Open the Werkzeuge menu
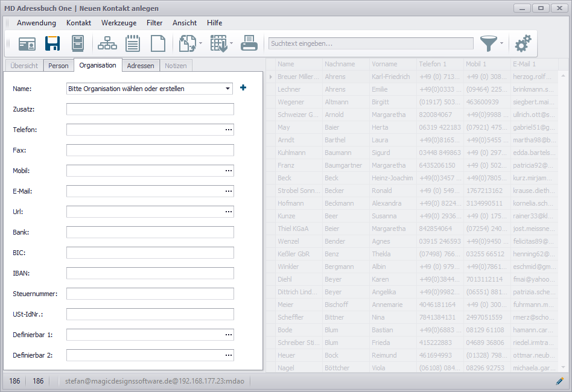Image resolution: width=572 pixels, height=392 pixels. (118, 23)
